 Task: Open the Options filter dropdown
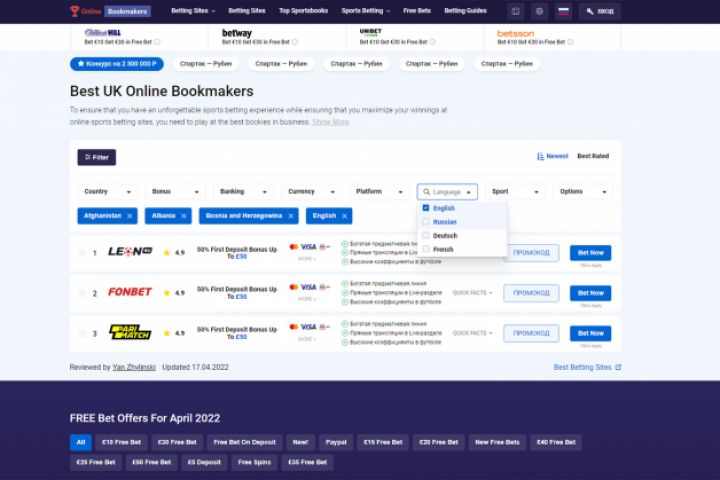point(583,192)
